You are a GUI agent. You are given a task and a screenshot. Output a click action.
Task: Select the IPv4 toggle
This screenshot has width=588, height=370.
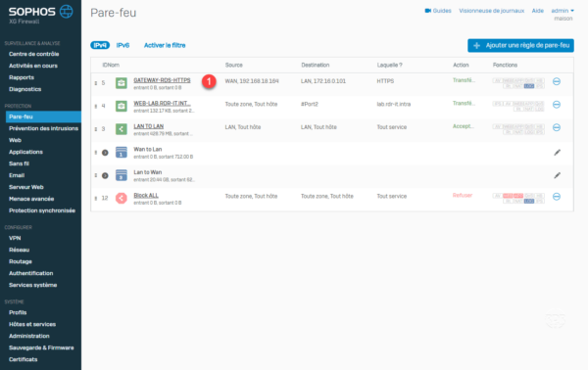[x=100, y=45]
